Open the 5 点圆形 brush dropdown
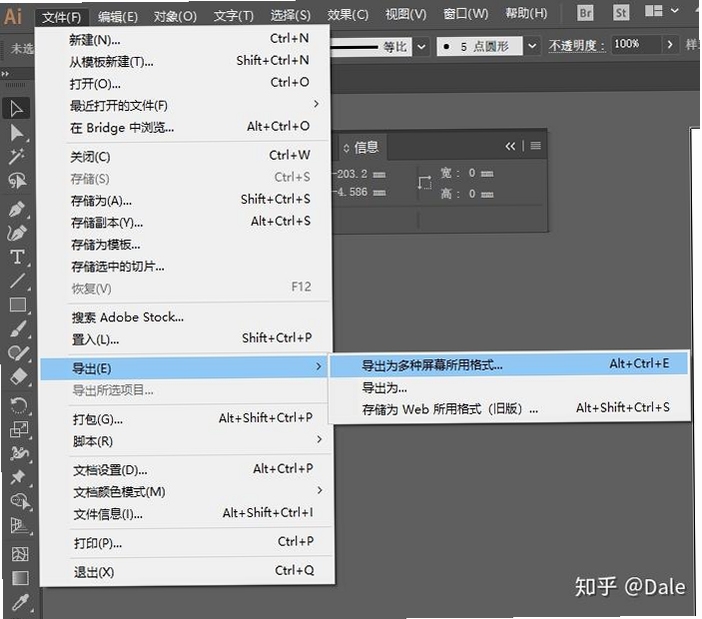This screenshot has width=702, height=619. [x=532, y=46]
